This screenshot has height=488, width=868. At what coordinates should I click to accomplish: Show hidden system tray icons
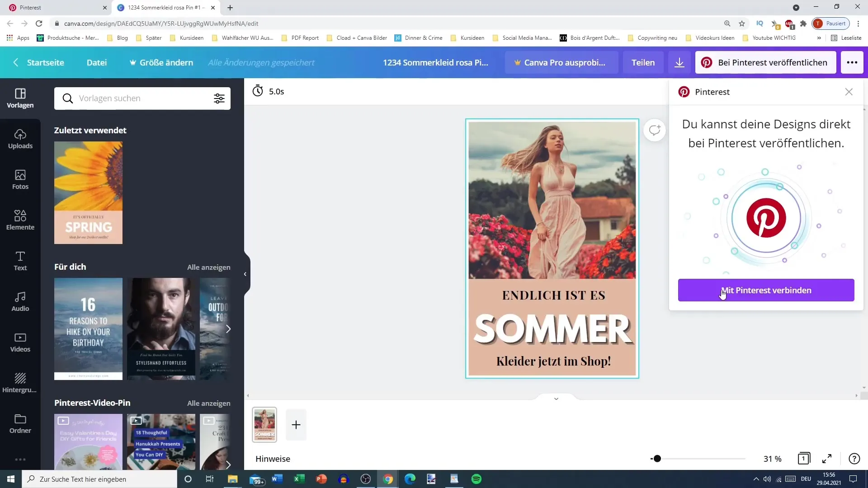click(756, 479)
